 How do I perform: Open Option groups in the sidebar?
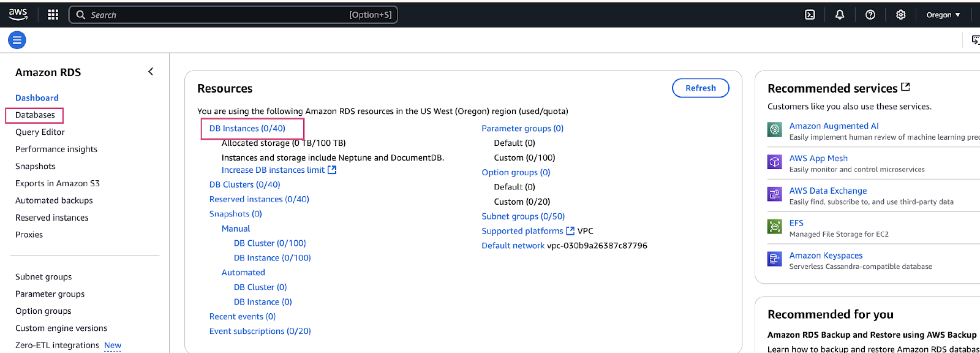coord(43,311)
